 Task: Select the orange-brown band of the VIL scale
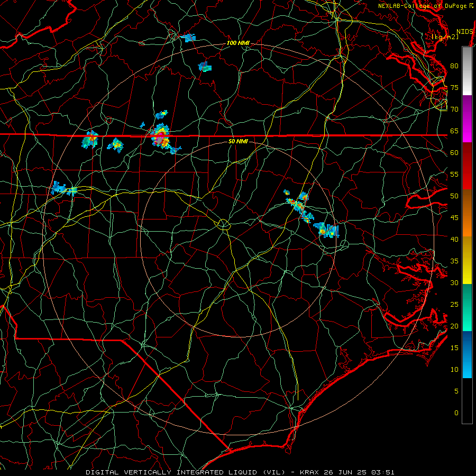[x=467, y=213]
